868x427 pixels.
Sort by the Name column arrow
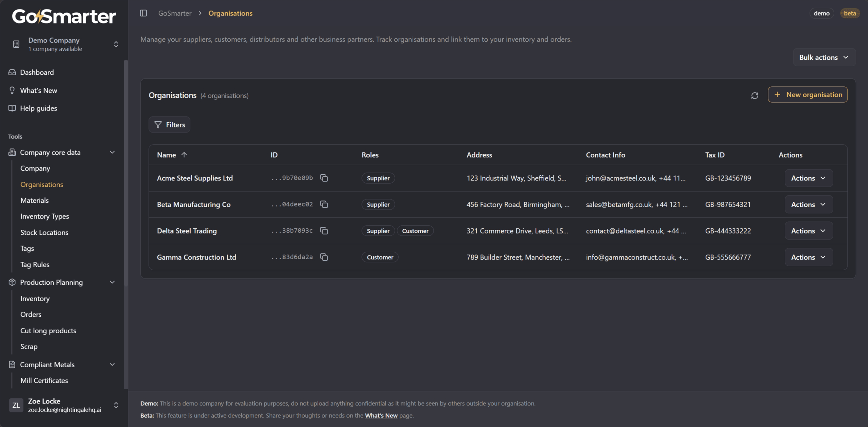184,155
